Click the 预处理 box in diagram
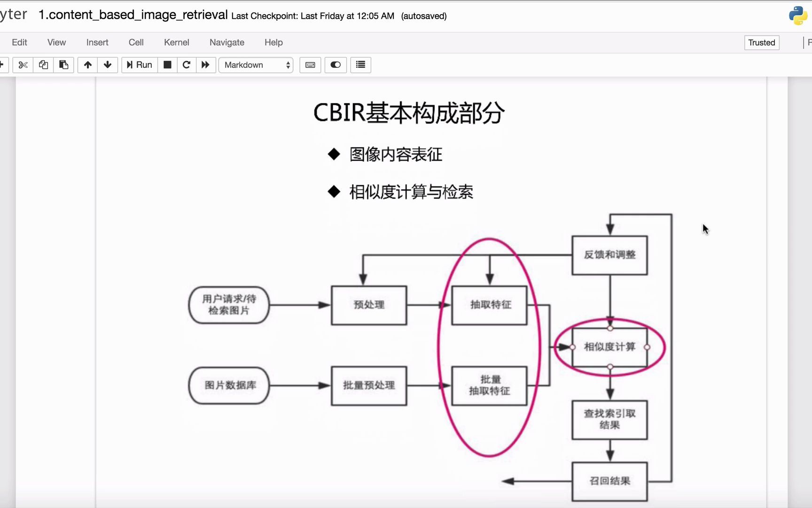The height and width of the screenshot is (508, 812). [369, 305]
